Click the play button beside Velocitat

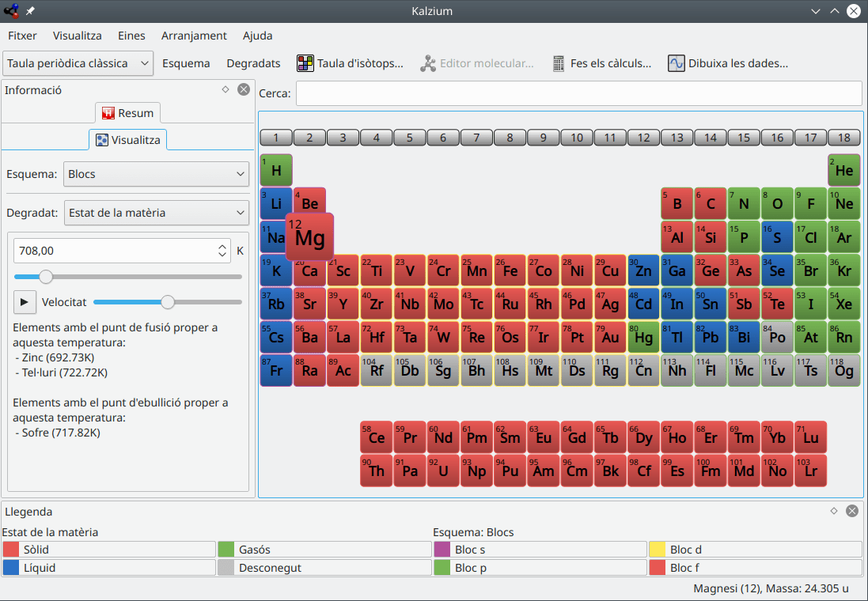[x=25, y=302]
